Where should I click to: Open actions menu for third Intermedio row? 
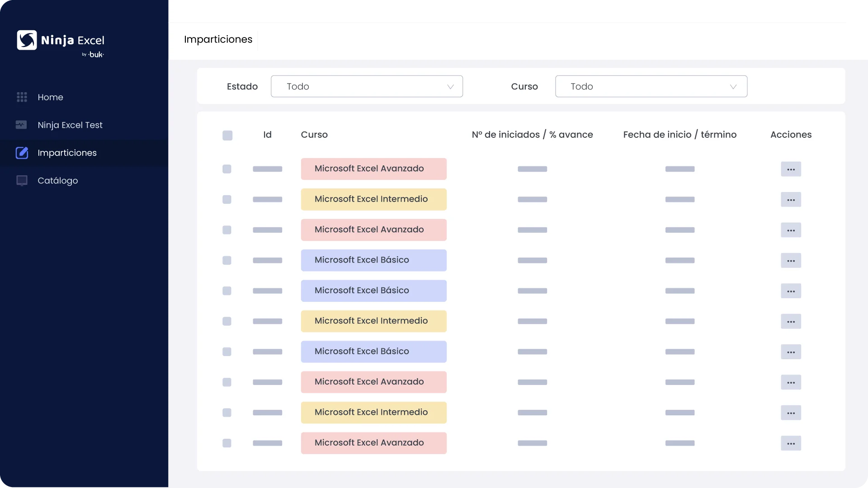point(791,413)
